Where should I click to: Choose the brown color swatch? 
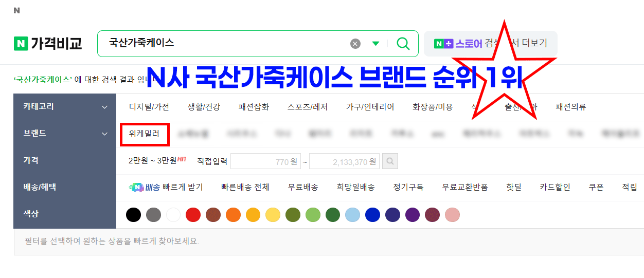click(x=213, y=215)
